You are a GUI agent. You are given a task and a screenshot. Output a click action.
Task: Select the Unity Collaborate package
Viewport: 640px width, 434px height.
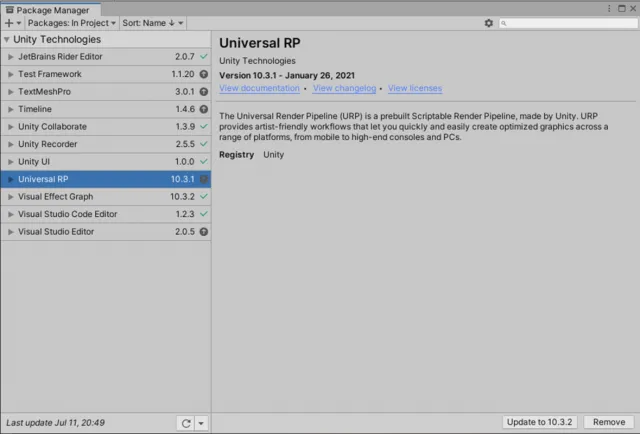pyautogui.click(x=106, y=127)
